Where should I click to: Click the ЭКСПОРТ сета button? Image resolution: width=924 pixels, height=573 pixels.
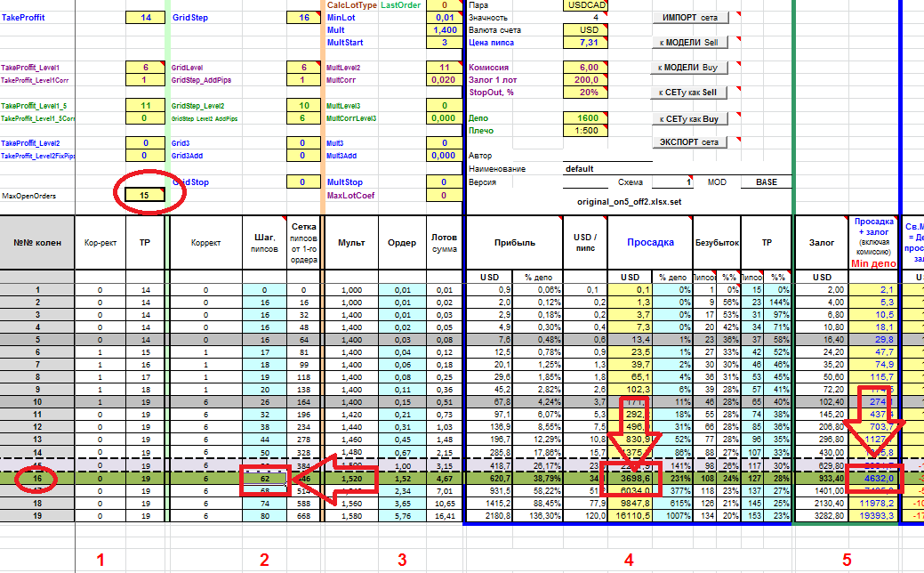click(689, 142)
